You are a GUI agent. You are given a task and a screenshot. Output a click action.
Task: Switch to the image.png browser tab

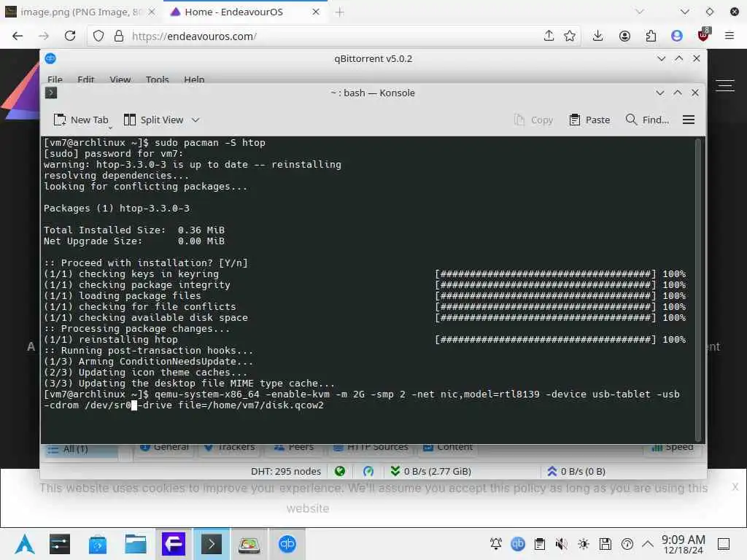79,12
